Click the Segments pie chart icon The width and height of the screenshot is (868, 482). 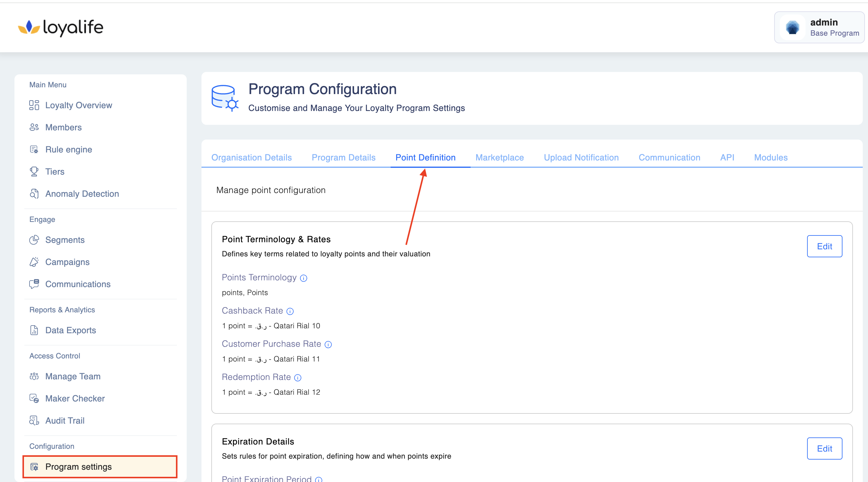click(34, 240)
